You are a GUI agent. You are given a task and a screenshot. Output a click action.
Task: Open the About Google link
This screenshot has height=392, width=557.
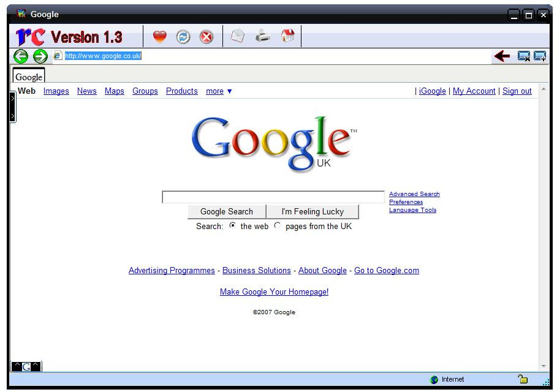coord(322,271)
